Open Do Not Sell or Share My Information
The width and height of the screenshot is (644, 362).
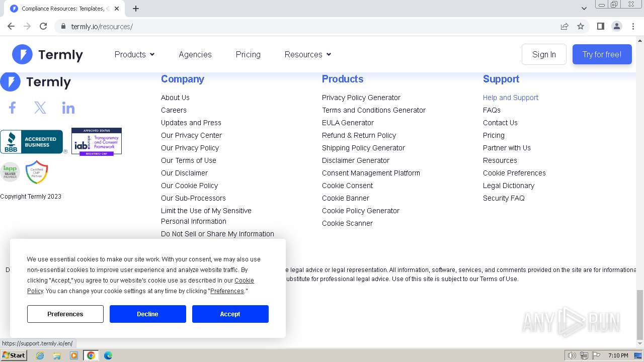[217, 234]
